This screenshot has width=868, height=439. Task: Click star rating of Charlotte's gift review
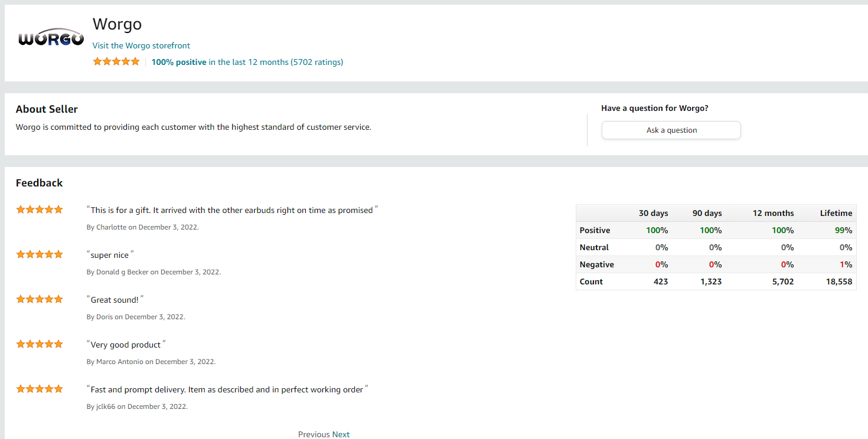click(39, 209)
